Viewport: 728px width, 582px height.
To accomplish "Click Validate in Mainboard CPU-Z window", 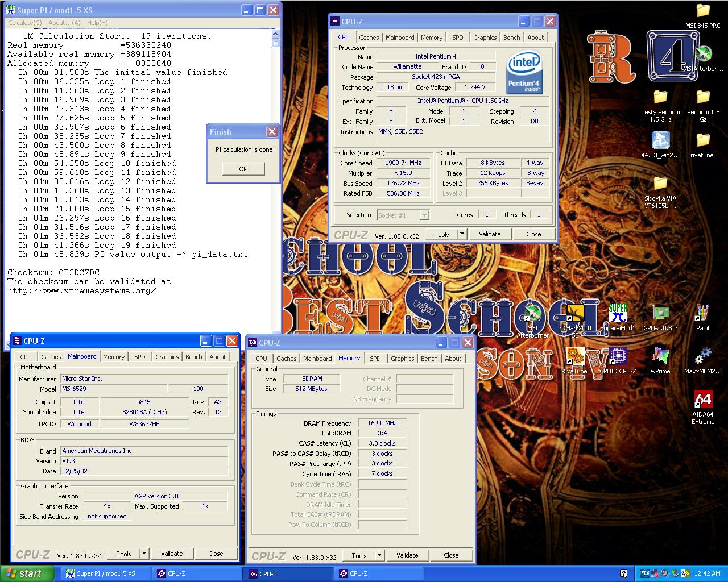I will [x=172, y=554].
